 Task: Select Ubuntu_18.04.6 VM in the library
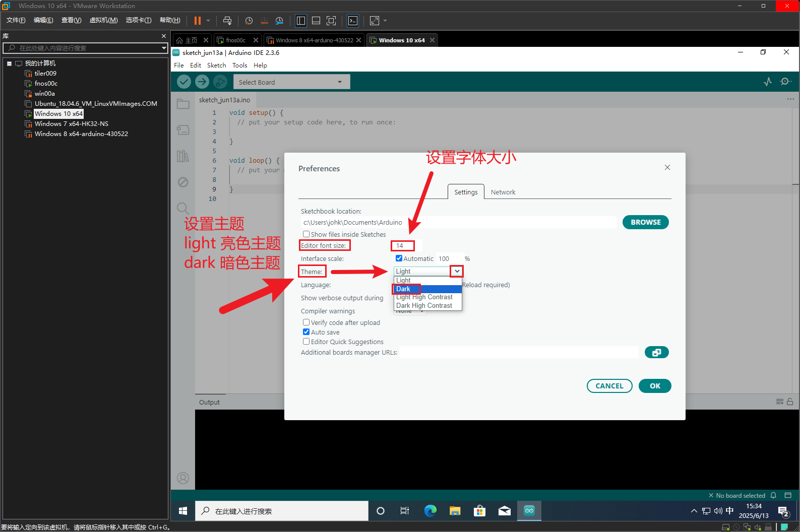[96, 104]
